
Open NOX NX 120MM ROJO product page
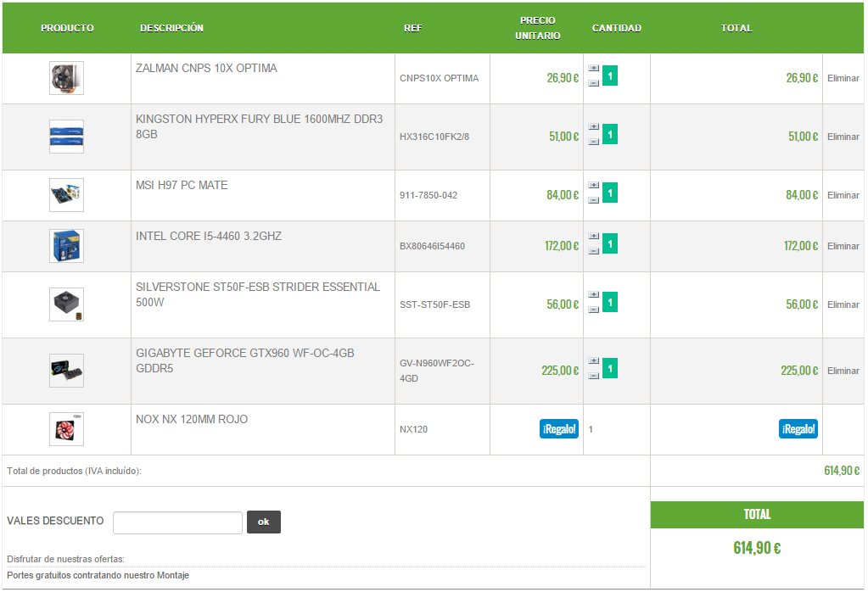click(x=192, y=419)
